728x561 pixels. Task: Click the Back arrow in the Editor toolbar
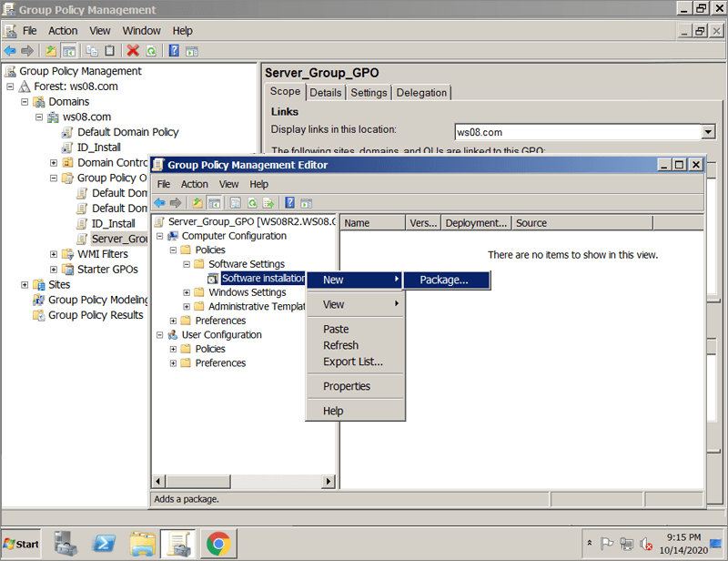click(159, 203)
